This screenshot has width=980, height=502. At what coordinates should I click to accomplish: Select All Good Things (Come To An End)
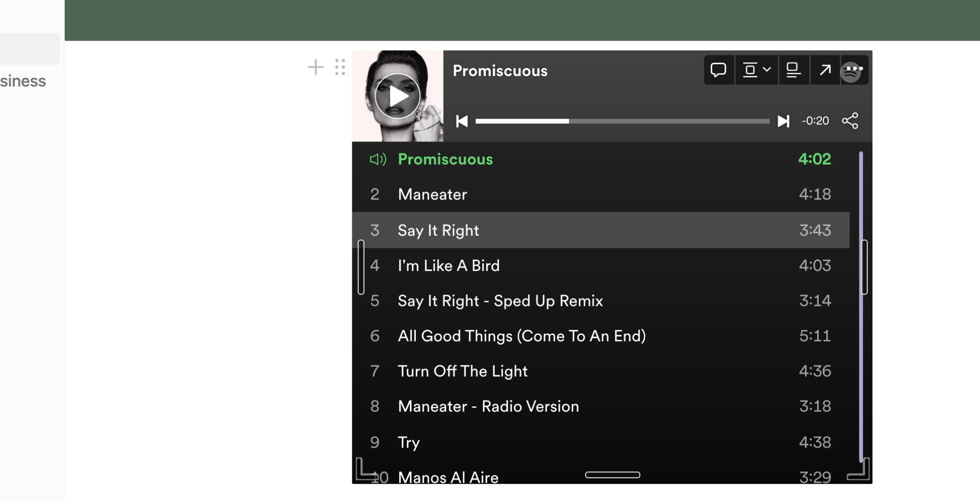click(x=522, y=336)
